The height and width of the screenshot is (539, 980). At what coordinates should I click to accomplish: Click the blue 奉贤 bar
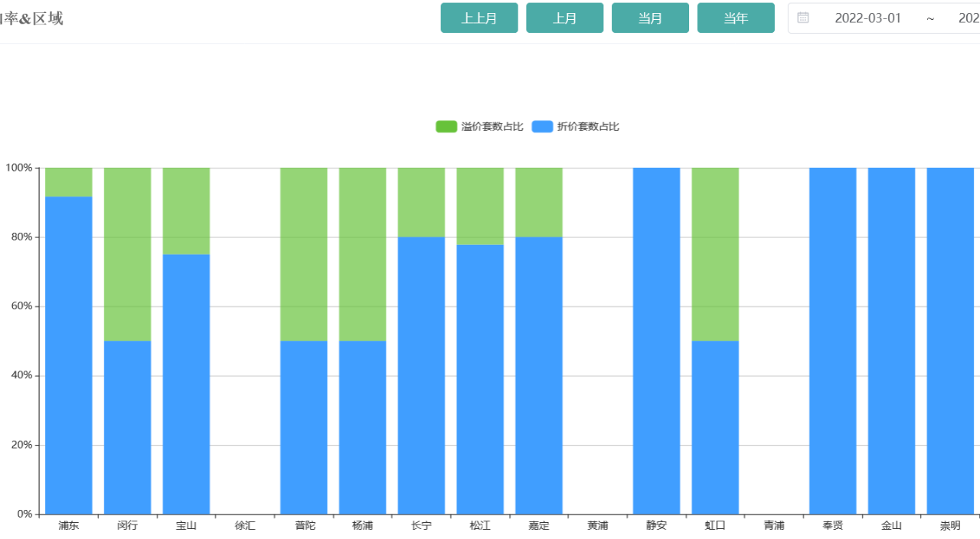tap(832, 341)
